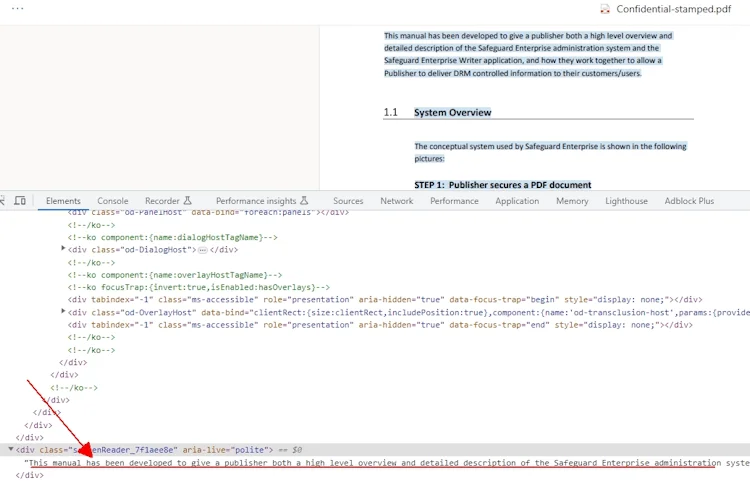Open the Recorder tab

(162, 201)
